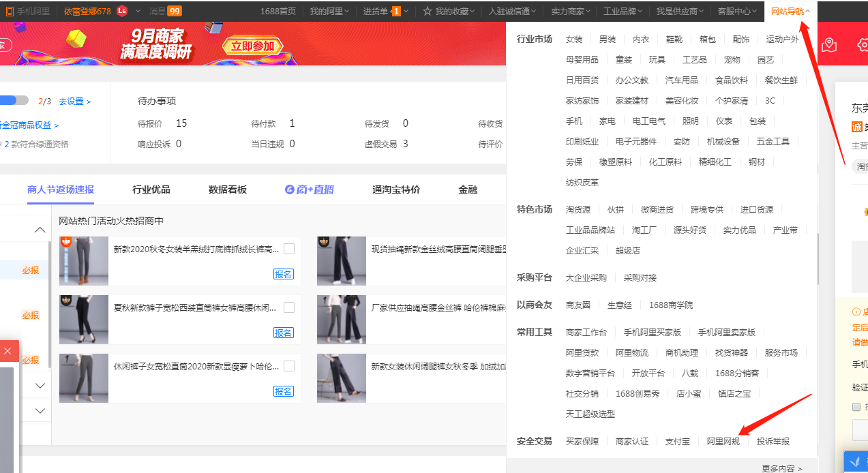The width and height of the screenshot is (868, 473).
Task: Check the box next to the first product
Action: click(289, 249)
